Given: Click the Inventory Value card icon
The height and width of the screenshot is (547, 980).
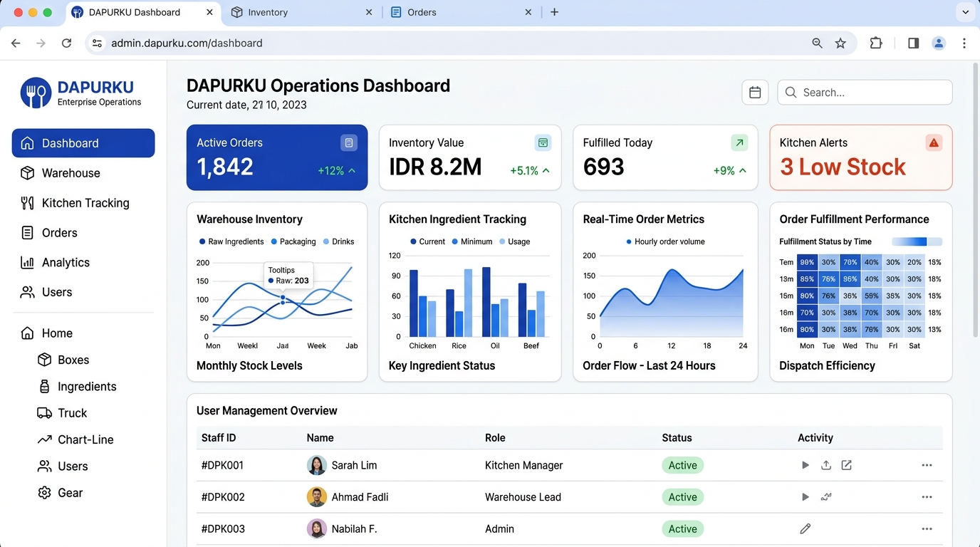Looking at the screenshot, I should click(543, 143).
